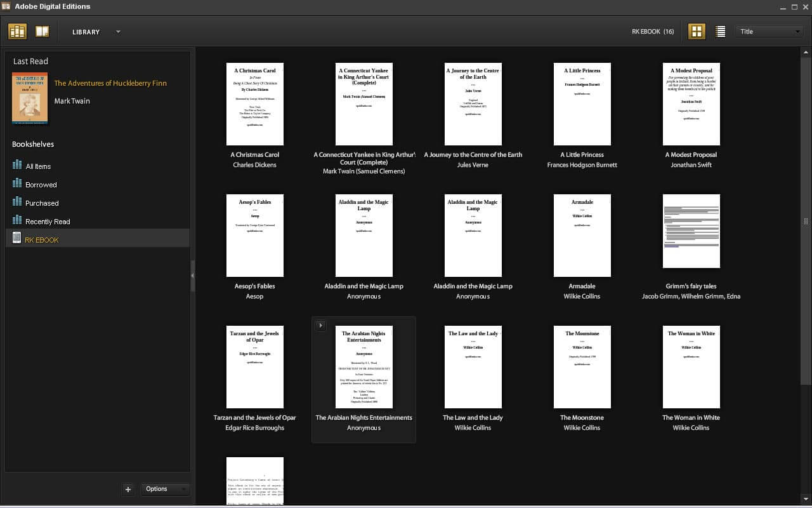Open Aesop's Fables book thumbnail
The width and height of the screenshot is (812, 508).
(255, 236)
